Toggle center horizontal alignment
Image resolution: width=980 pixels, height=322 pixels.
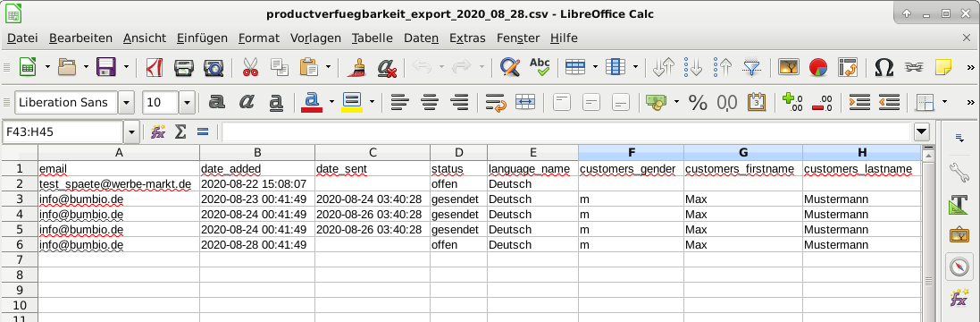pyautogui.click(x=430, y=102)
